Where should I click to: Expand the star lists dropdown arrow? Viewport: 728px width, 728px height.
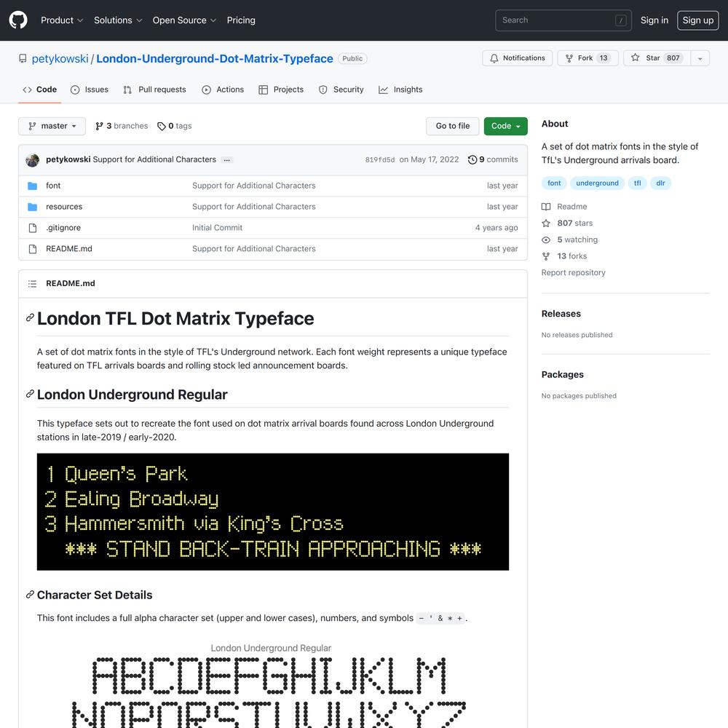[x=700, y=58]
